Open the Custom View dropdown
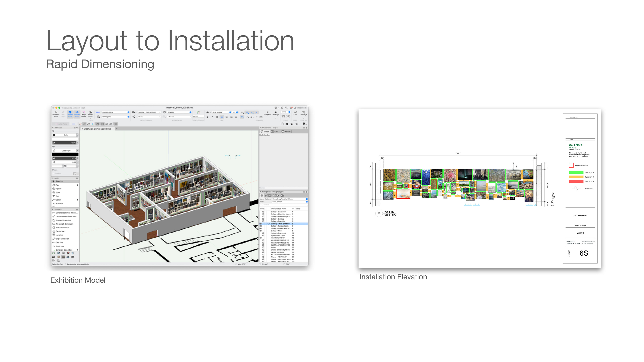The width and height of the screenshot is (644, 362). pyautogui.click(x=116, y=112)
